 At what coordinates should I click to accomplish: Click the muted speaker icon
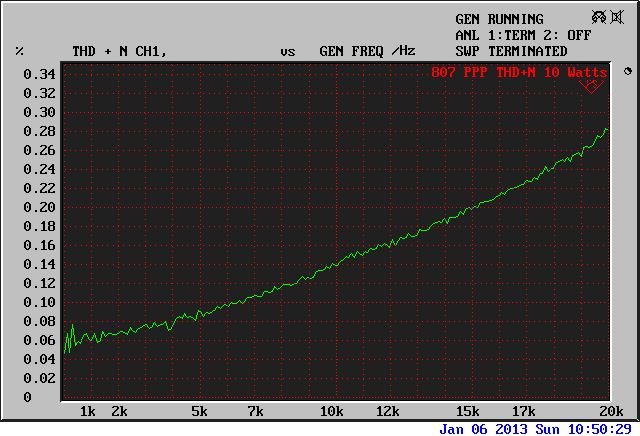click(x=617, y=18)
